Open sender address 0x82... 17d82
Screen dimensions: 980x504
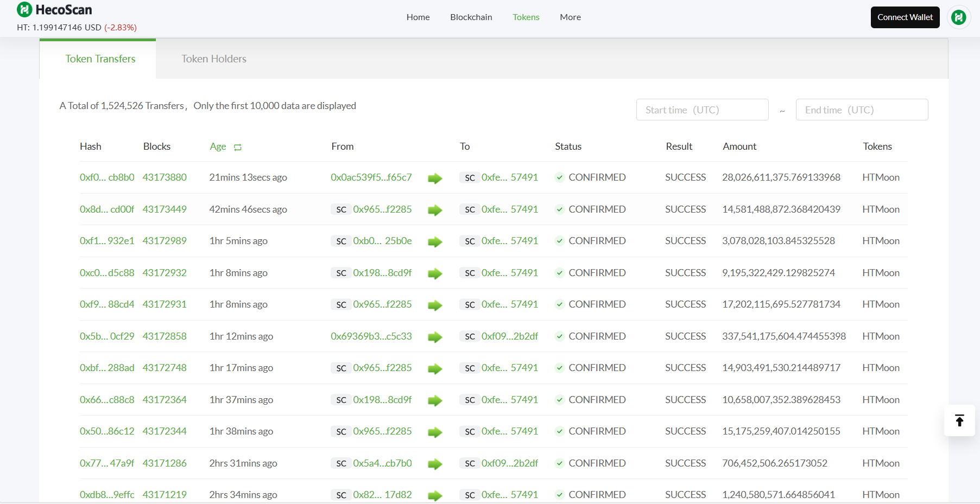[382, 495]
